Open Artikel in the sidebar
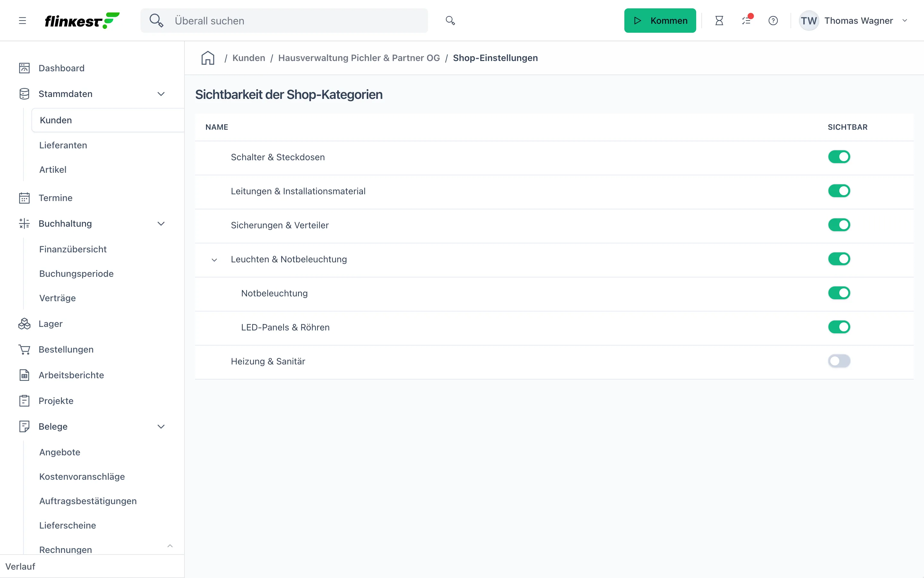The width and height of the screenshot is (924, 578). [53, 170]
